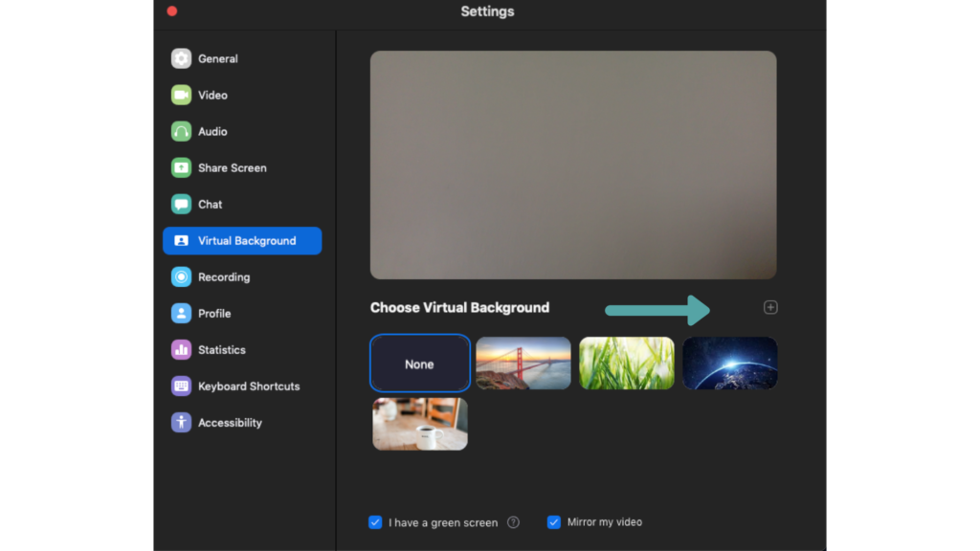Select the Audio headphones icon
This screenshot has width=980, height=551.
click(x=181, y=131)
